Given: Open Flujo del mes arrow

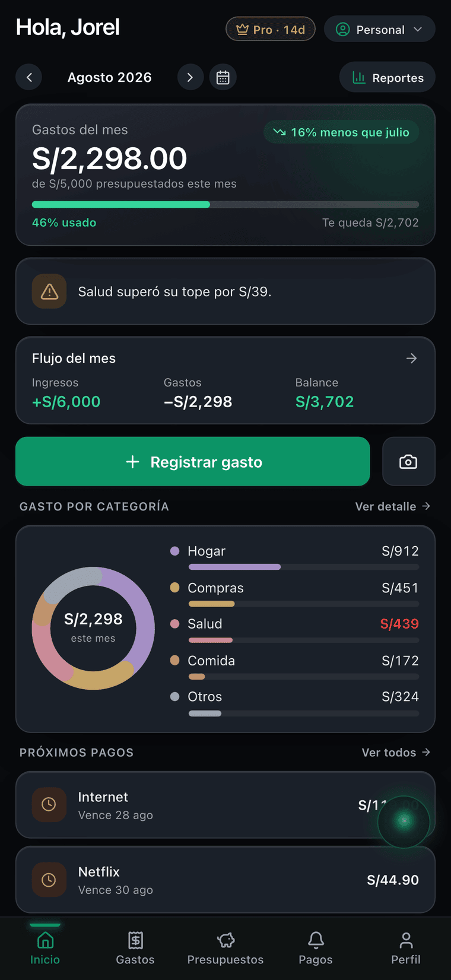Looking at the screenshot, I should click(x=411, y=359).
